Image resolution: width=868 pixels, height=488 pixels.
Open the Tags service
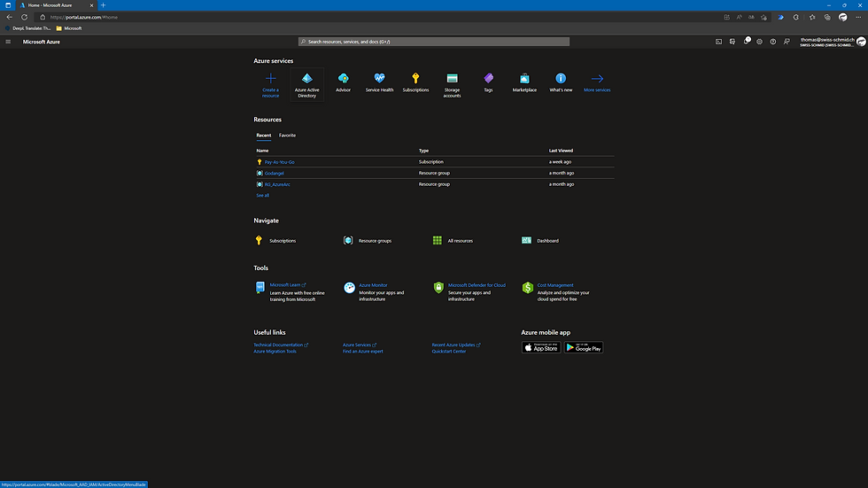coord(488,82)
